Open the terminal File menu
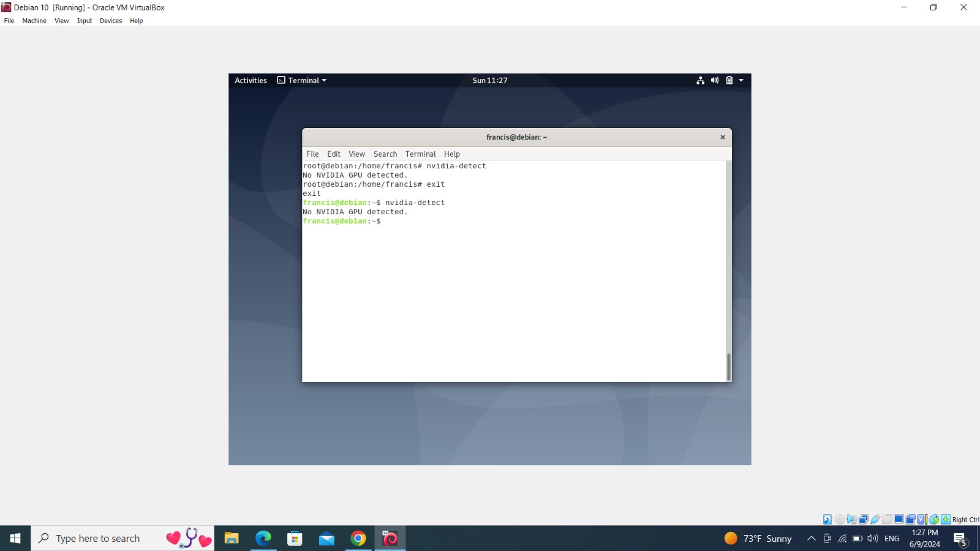The height and width of the screenshot is (551, 980). pos(312,154)
